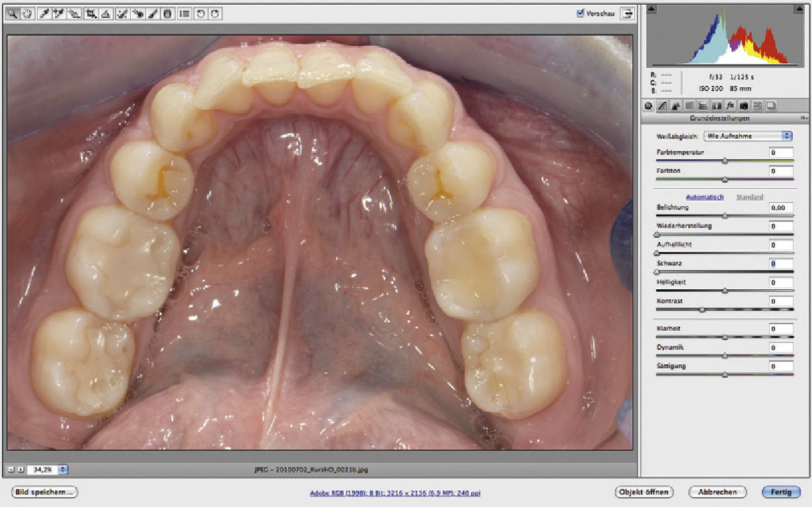Toggle highlight clipping warning in histogram
The height and width of the screenshot is (507, 812).
pyautogui.click(x=801, y=9)
